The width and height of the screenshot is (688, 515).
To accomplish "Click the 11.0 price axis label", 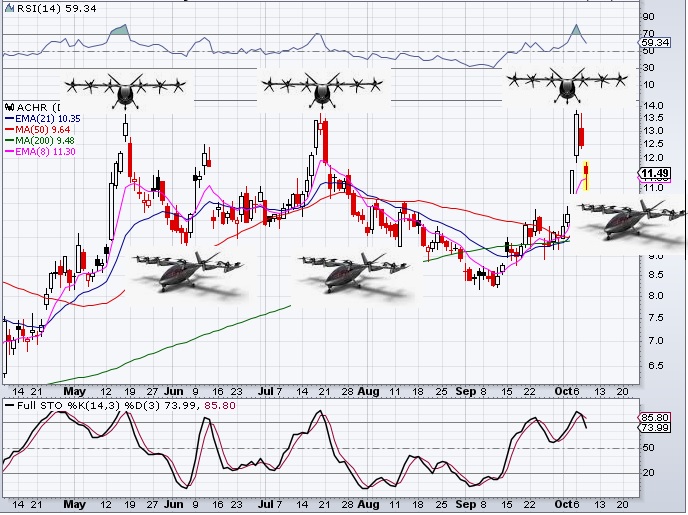I will point(653,188).
